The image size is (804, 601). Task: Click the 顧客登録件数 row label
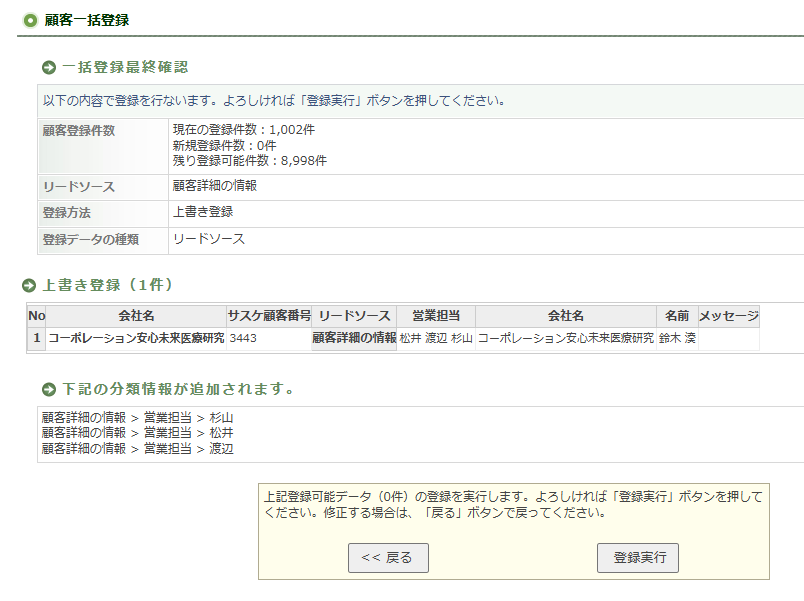[78, 131]
